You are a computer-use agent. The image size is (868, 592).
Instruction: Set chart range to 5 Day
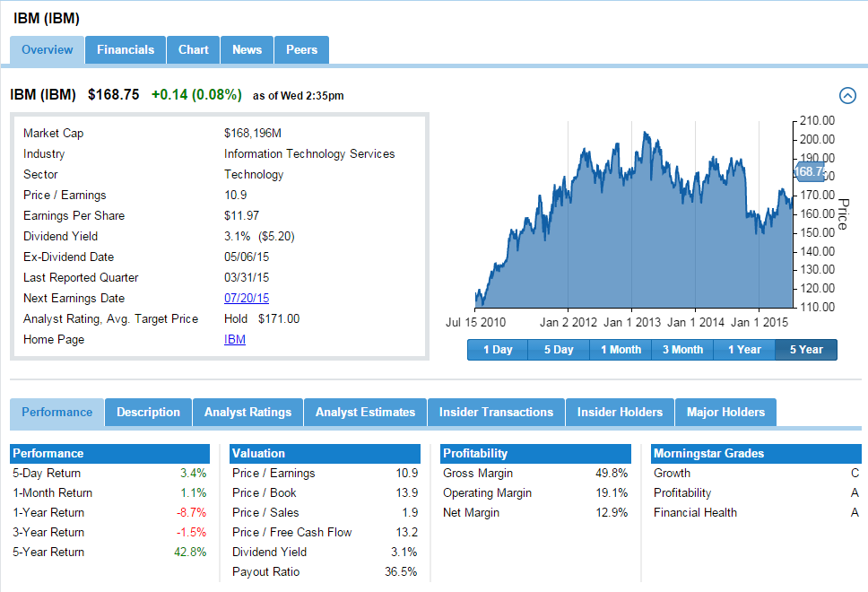point(559,350)
